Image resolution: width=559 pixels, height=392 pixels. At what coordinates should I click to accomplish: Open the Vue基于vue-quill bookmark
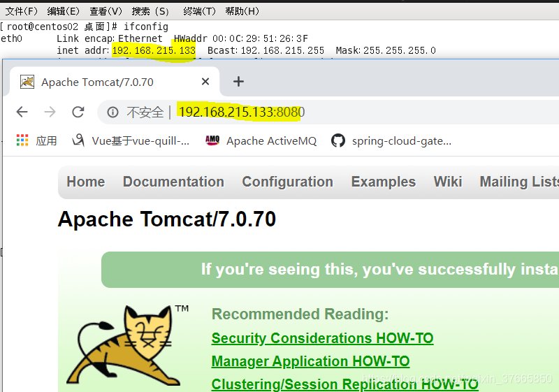click(x=131, y=140)
